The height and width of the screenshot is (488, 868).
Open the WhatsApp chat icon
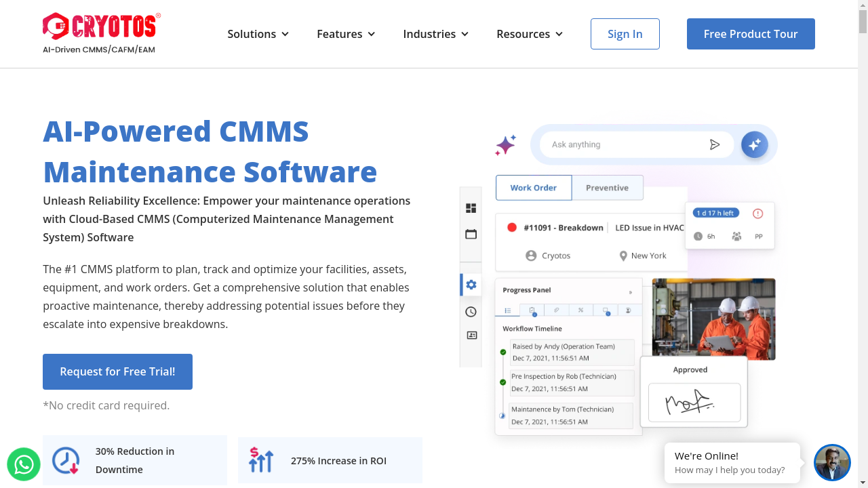coord(24,464)
